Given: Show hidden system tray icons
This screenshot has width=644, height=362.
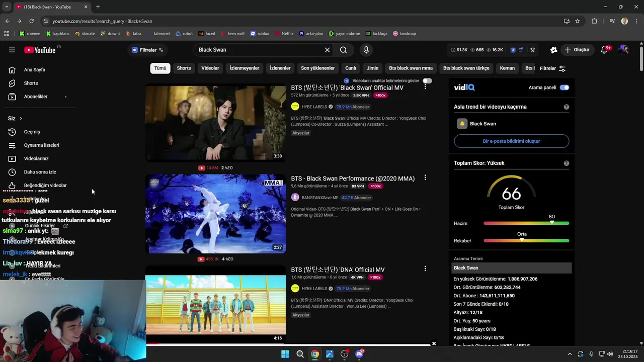Looking at the screenshot, I should coord(570,354).
